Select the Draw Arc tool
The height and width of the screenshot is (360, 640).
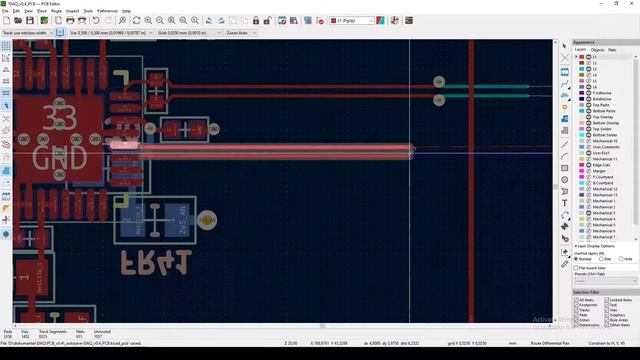point(565,156)
